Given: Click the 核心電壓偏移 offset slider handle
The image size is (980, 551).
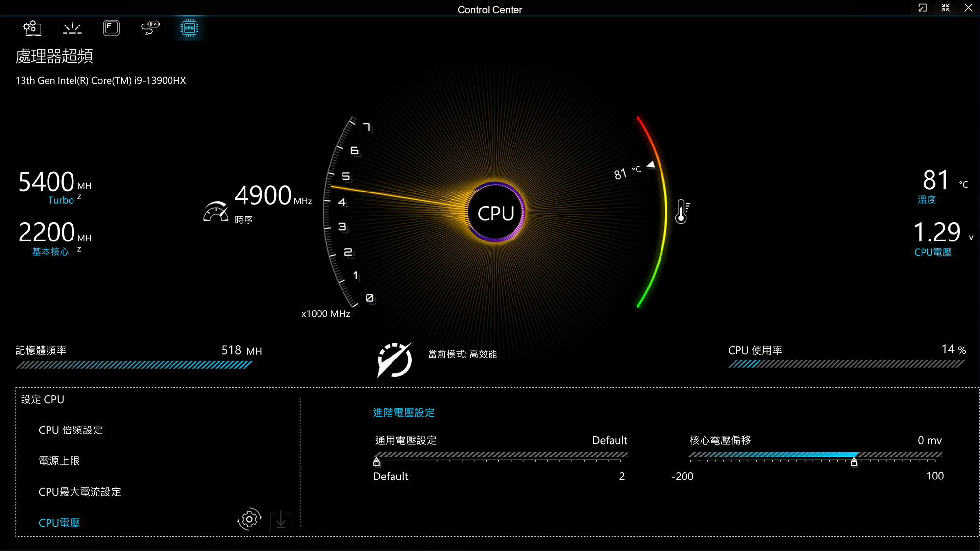Looking at the screenshot, I should pos(854,462).
